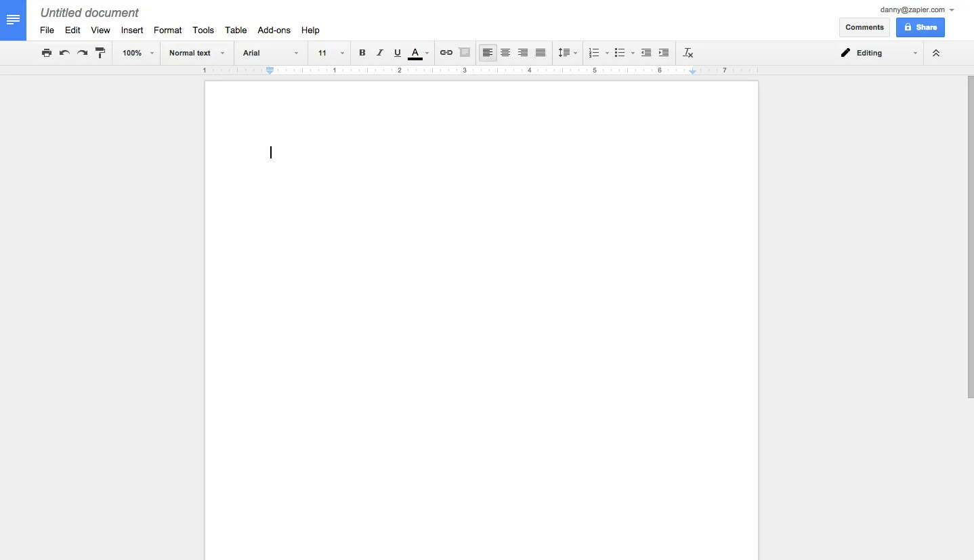Insert a link with the chain icon
Viewport: 974px width, 560px height.
[446, 53]
